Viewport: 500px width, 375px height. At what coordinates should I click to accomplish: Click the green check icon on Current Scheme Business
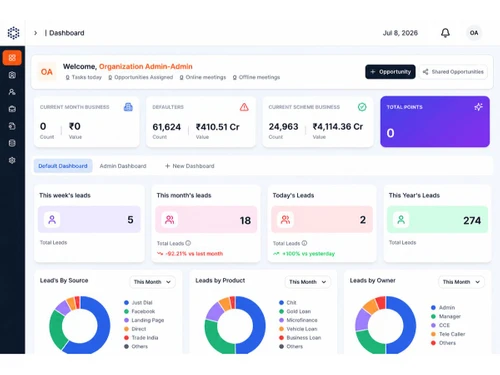tap(362, 107)
